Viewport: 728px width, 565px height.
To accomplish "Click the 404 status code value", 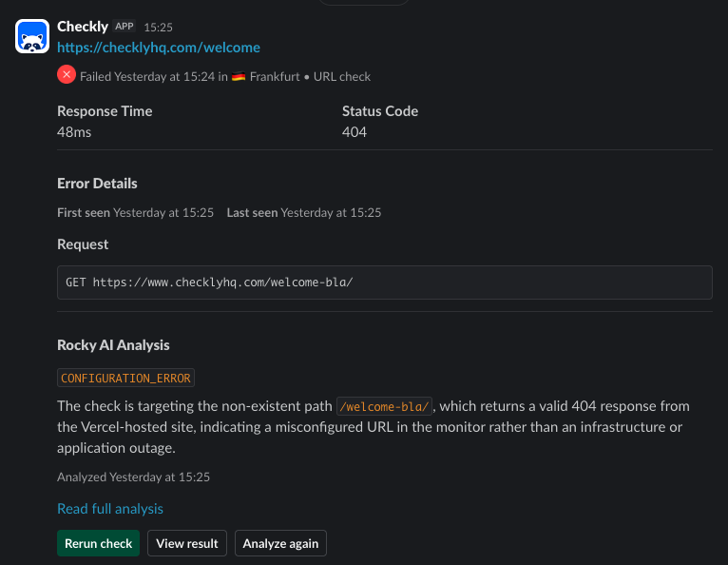I will point(354,132).
